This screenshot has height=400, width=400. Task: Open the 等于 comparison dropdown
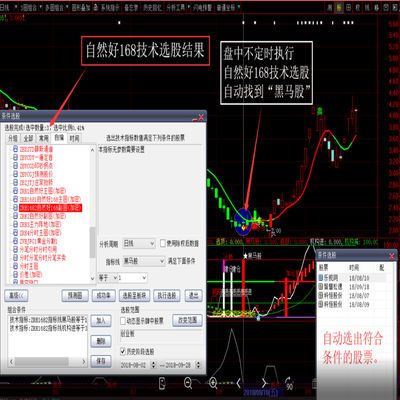pyautogui.click(x=108, y=277)
